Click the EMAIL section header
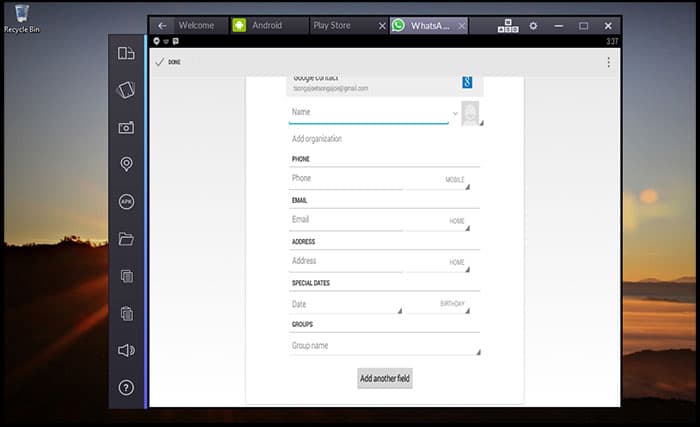700x427 pixels. (299, 201)
